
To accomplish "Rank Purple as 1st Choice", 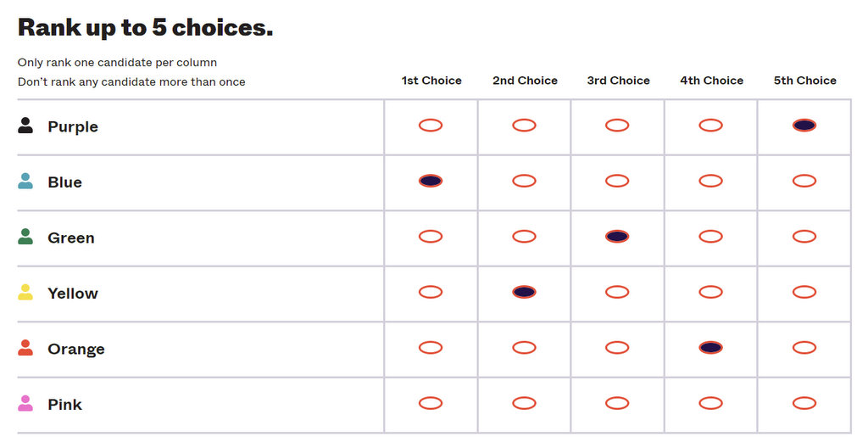I will coord(431,126).
